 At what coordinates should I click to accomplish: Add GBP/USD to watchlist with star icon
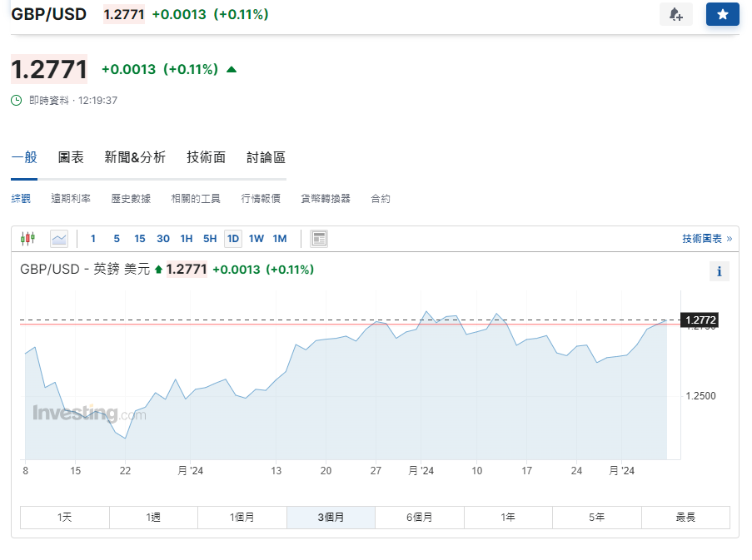click(722, 14)
